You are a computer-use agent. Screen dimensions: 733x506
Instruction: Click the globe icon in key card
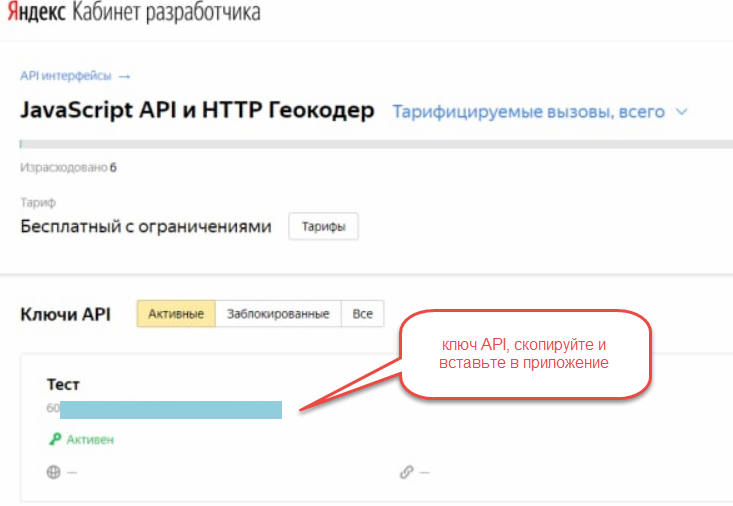53,472
